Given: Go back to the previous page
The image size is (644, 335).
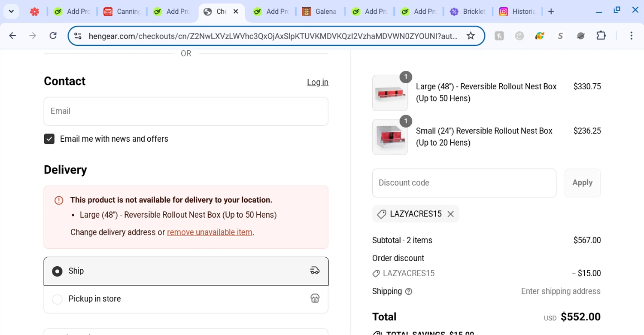Looking at the screenshot, I should [x=12, y=36].
